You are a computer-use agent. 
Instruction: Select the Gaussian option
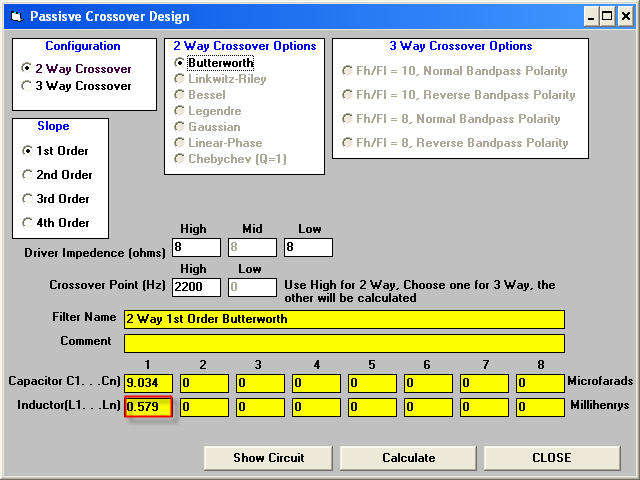207,127
